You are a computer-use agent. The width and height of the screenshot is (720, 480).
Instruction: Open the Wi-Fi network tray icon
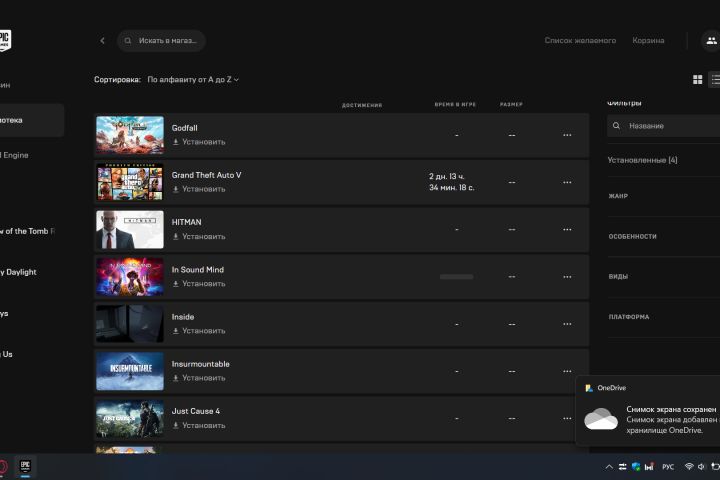coord(689,466)
